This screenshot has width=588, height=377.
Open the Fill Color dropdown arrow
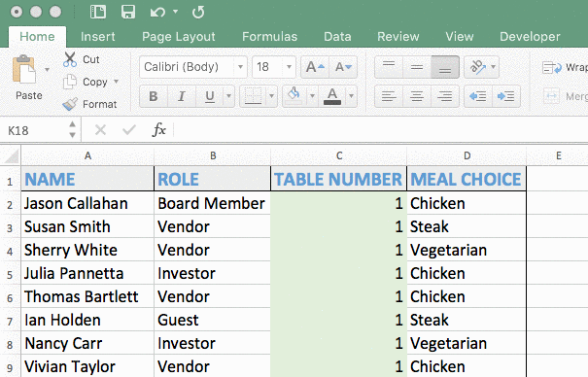click(312, 96)
